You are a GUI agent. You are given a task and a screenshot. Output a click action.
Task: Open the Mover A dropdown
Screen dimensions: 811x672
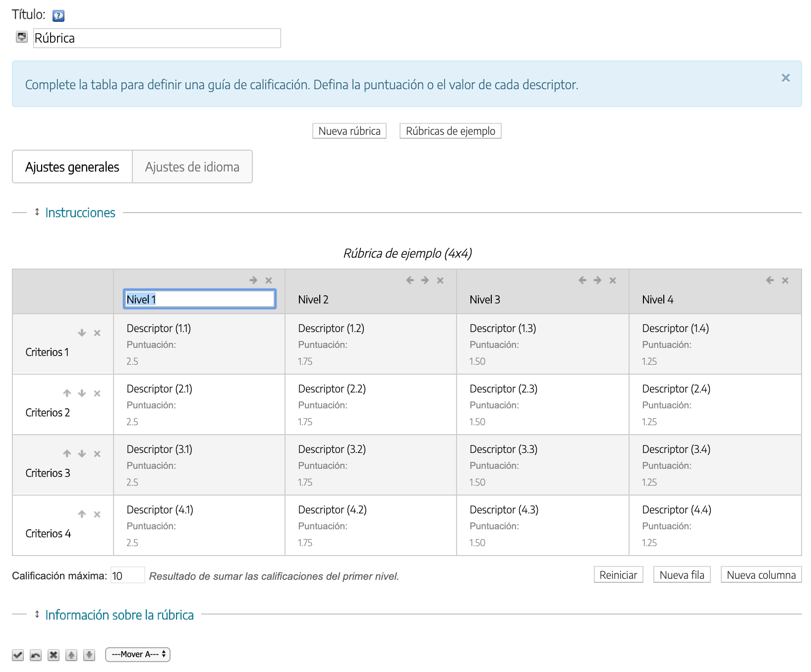point(138,655)
